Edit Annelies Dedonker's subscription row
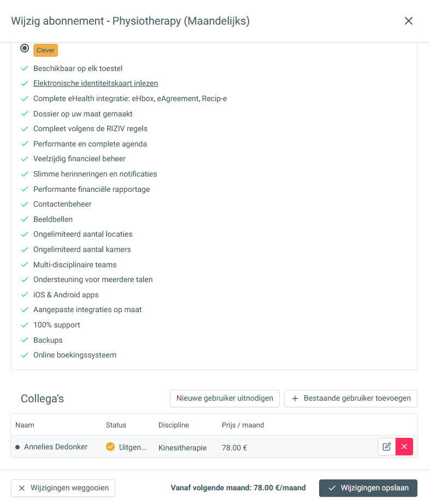This screenshot has height=504, width=430. click(387, 447)
